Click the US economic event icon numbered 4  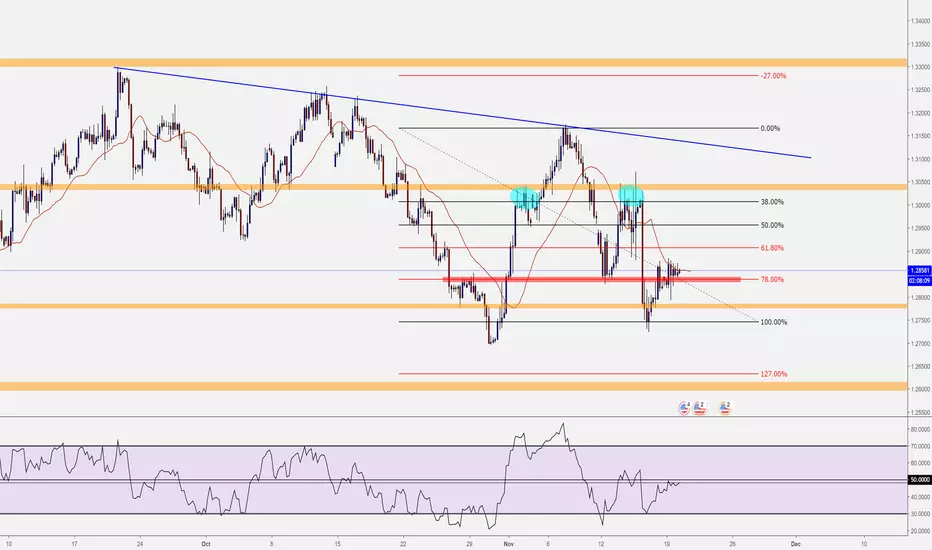coord(684,408)
